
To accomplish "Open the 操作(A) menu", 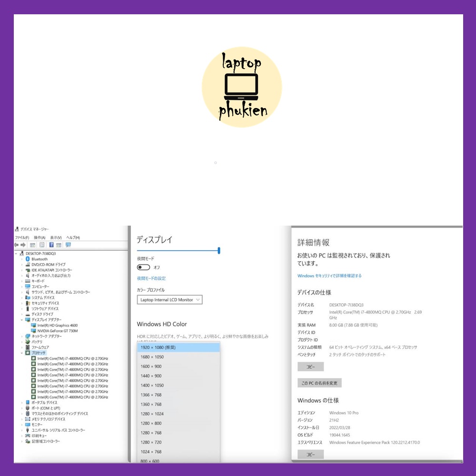I will click(40, 238).
